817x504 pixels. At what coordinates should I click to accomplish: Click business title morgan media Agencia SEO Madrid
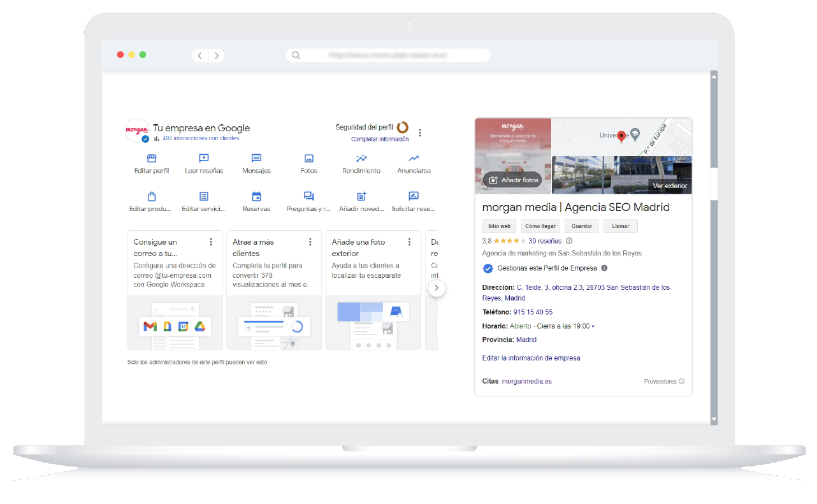tap(576, 207)
